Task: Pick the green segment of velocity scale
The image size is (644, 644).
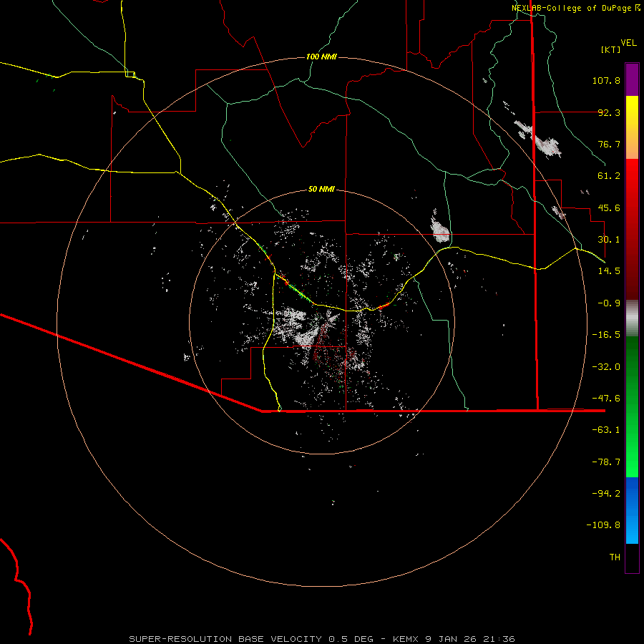Action: tap(632, 406)
